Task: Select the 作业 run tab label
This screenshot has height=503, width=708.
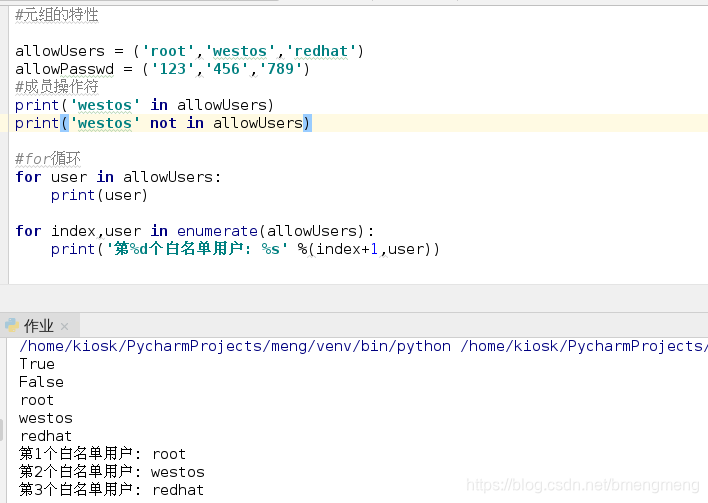Action: point(39,326)
